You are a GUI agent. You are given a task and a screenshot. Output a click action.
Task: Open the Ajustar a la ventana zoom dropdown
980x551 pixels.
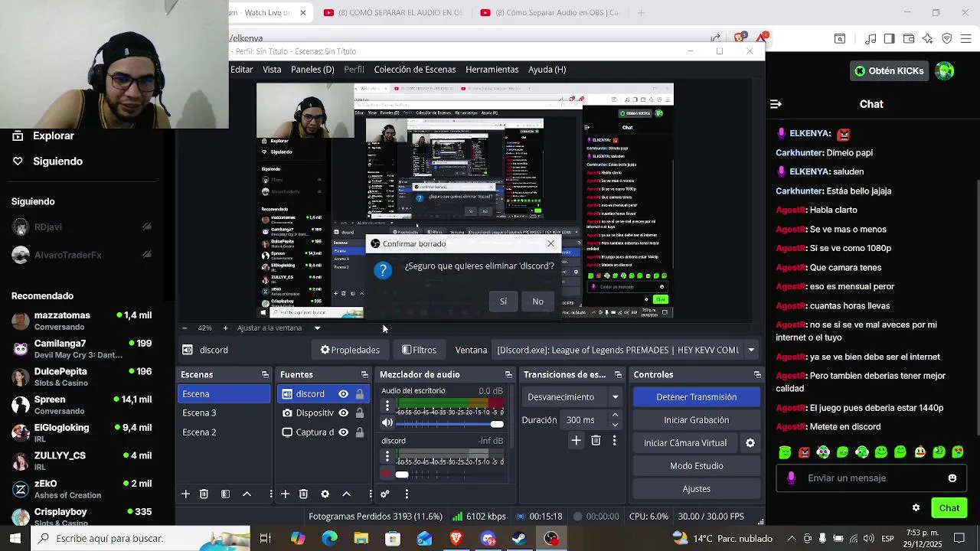click(317, 328)
